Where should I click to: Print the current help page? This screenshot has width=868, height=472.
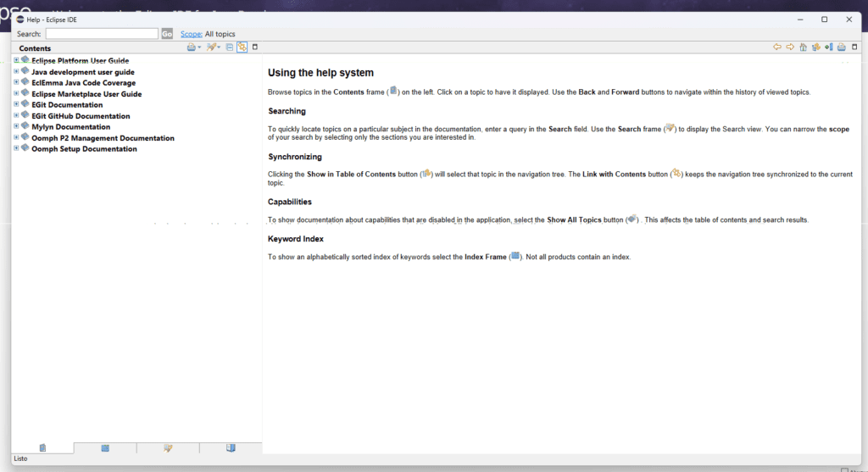(842, 47)
